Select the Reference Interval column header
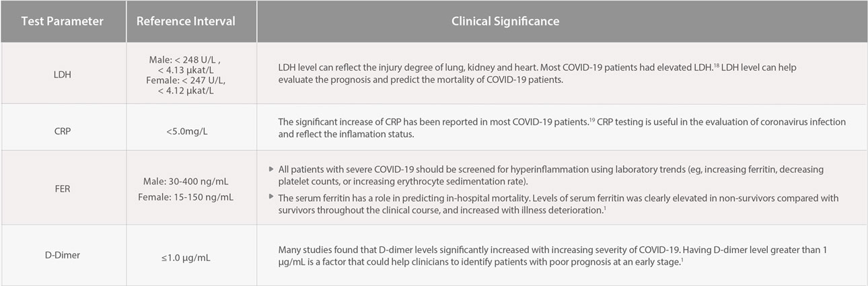The width and height of the screenshot is (868, 286). pos(186,21)
